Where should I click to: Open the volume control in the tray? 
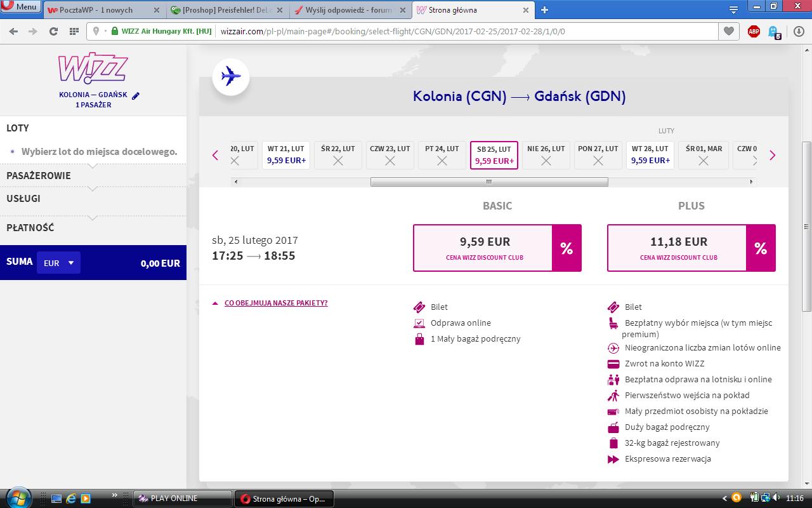tap(776, 498)
